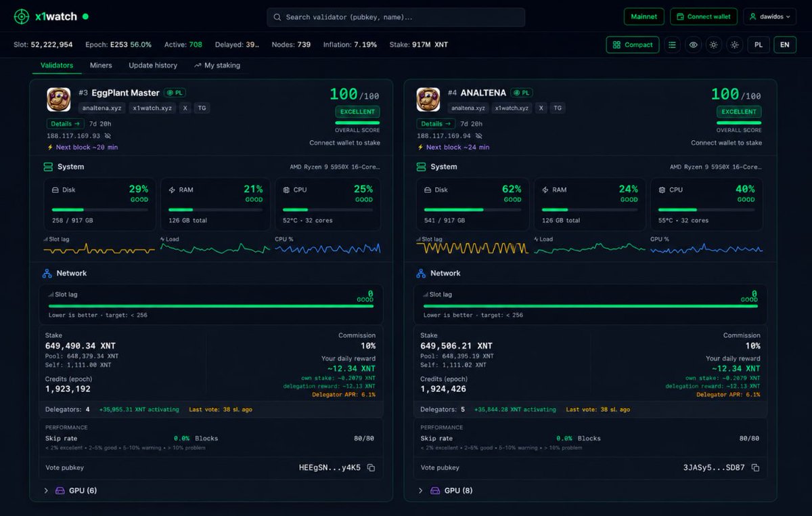Image resolution: width=812 pixels, height=516 pixels.
Task: Open the dawidos user dropdown
Action: tap(769, 16)
